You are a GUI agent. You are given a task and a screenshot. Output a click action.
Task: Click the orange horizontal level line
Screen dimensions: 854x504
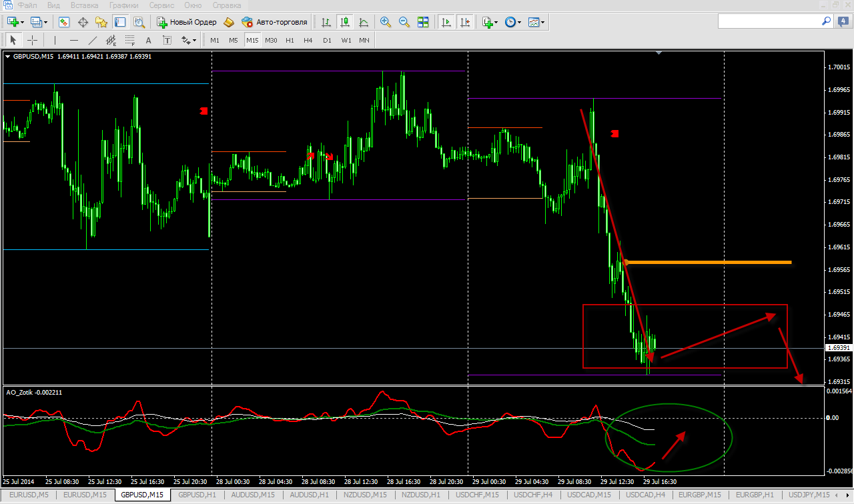[707, 263]
